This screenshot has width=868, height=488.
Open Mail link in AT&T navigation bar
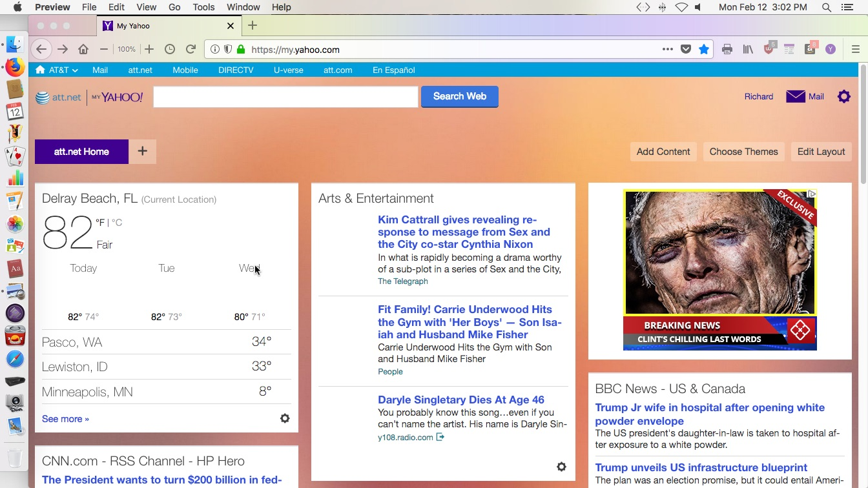(99, 70)
